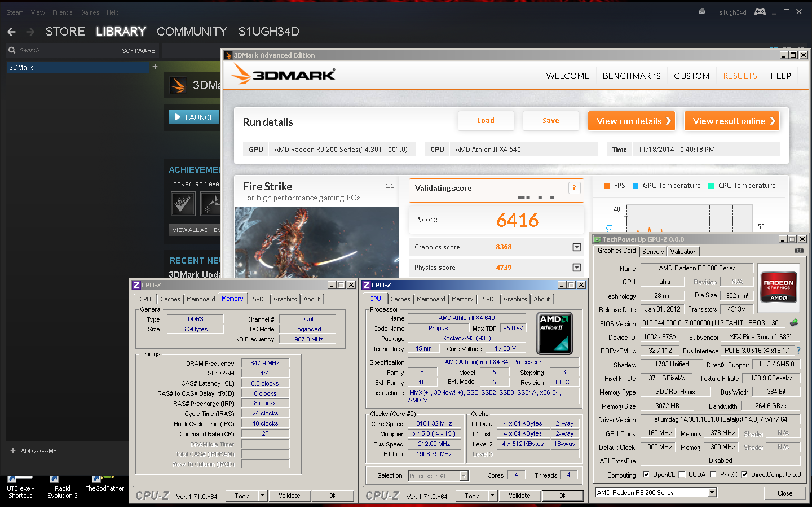Click Steam's forward navigation arrow

point(30,32)
